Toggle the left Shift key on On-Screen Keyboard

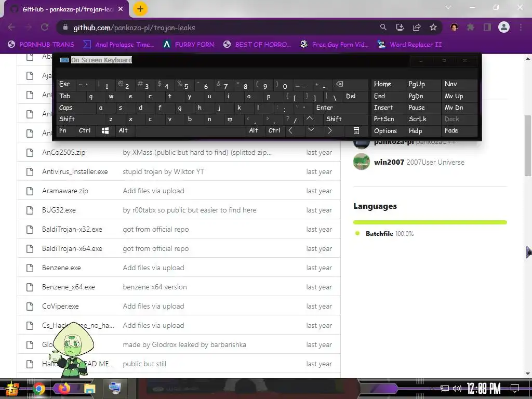click(81, 119)
